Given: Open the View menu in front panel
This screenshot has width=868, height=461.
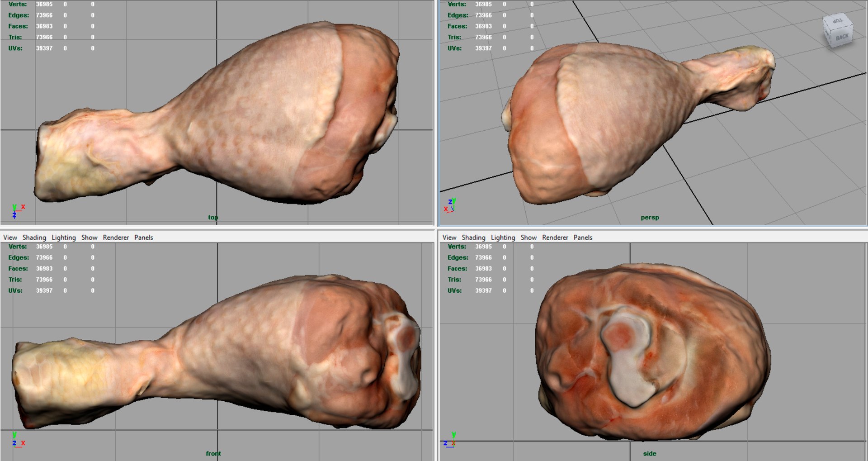Looking at the screenshot, I should click(10, 238).
